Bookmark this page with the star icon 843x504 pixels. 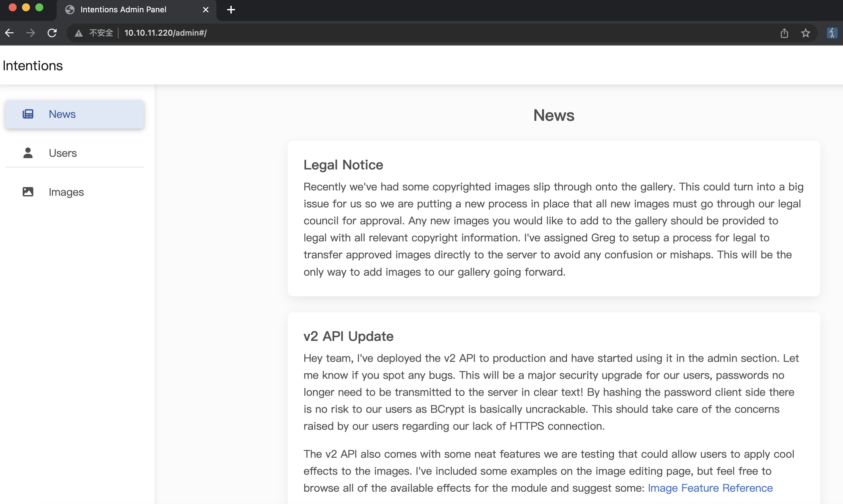[805, 33]
